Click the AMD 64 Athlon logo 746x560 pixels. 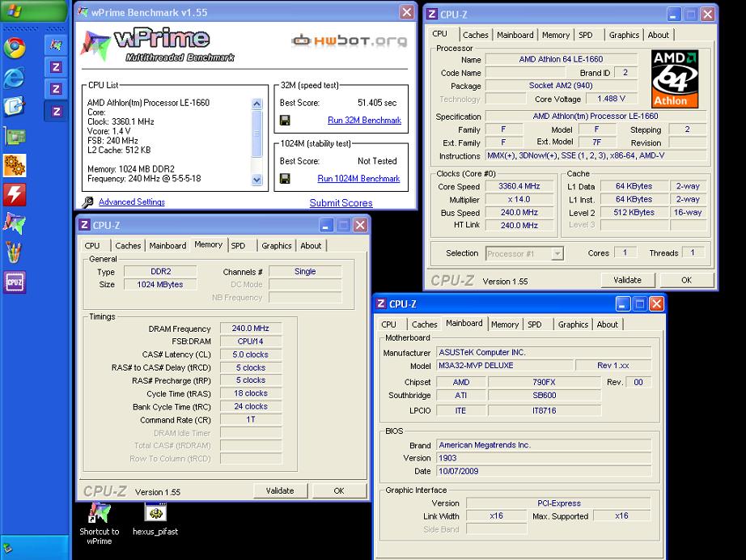[x=675, y=79]
